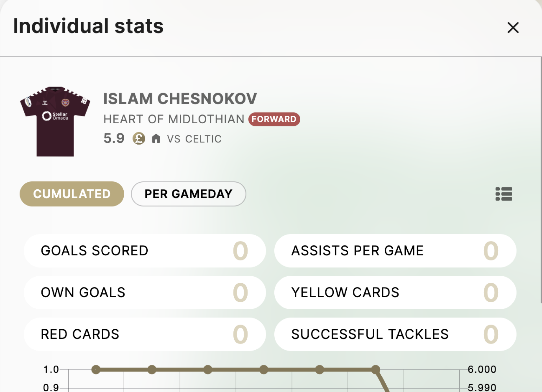Click the list view icon
The height and width of the screenshot is (392, 542).
click(x=504, y=194)
